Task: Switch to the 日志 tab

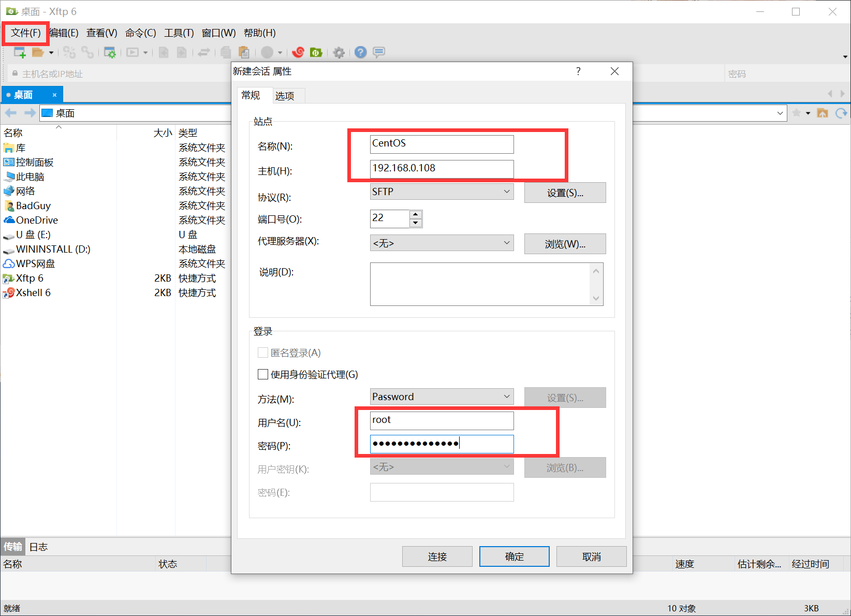Action: click(38, 547)
